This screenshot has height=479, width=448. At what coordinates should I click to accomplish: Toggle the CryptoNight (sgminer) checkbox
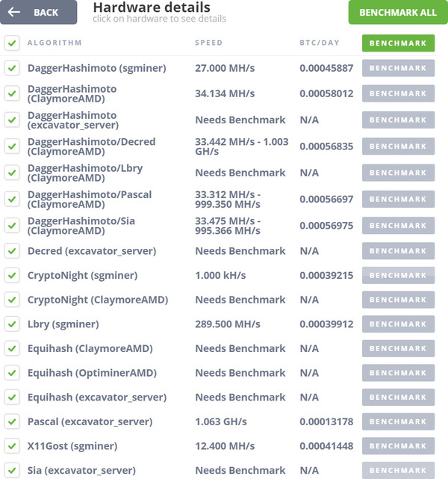pyautogui.click(x=11, y=276)
